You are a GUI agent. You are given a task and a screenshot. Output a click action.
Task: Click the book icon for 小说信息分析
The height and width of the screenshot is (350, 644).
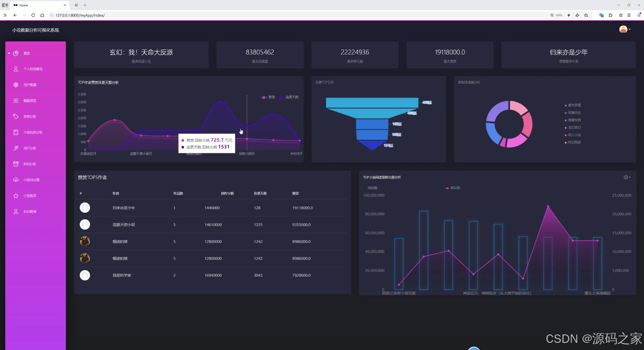pos(16,132)
